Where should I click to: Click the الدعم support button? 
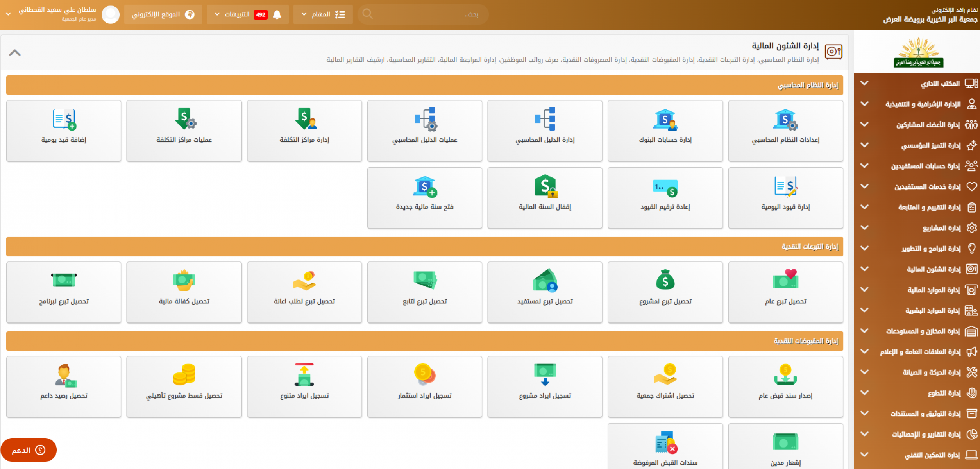pyautogui.click(x=29, y=450)
